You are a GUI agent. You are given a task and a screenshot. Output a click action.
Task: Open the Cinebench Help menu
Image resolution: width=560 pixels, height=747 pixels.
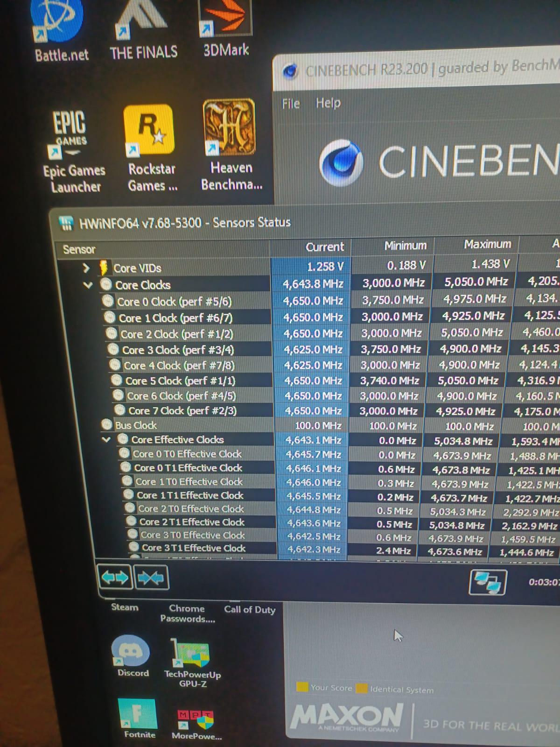click(328, 103)
